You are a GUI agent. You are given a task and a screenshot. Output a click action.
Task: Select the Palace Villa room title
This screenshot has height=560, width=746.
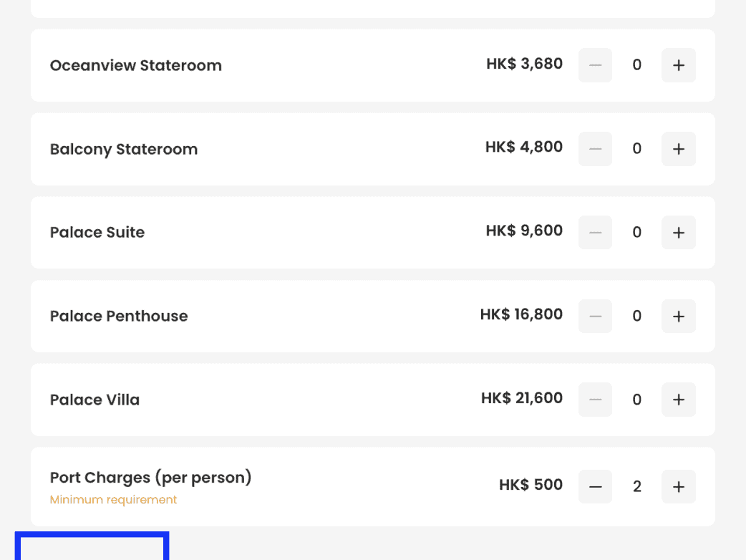tap(95, 400)
